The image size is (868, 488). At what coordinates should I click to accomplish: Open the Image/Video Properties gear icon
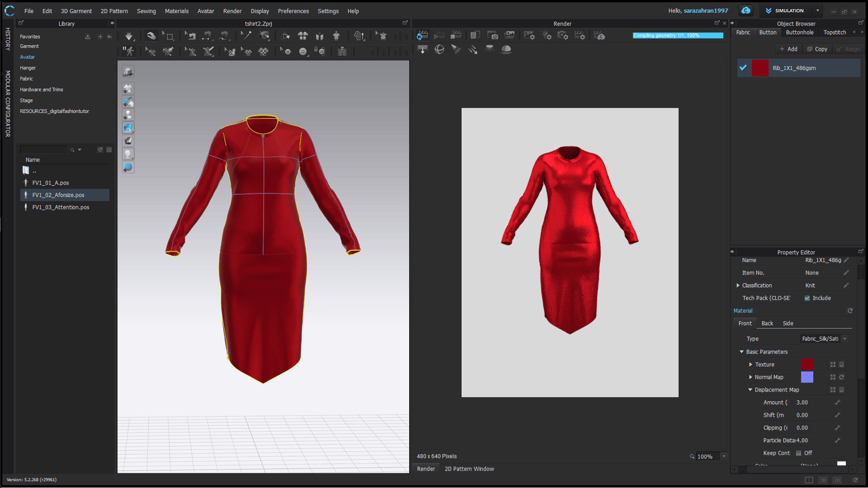(x=530, y=36)
